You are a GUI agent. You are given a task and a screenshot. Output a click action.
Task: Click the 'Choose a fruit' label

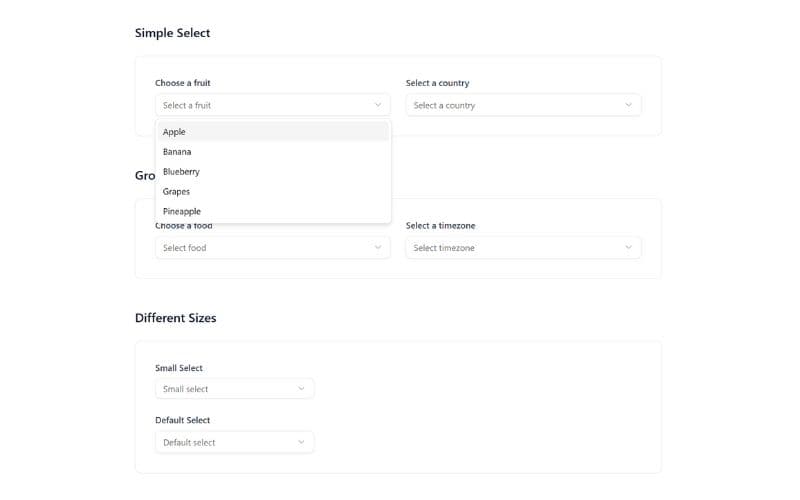coord(182,83)
